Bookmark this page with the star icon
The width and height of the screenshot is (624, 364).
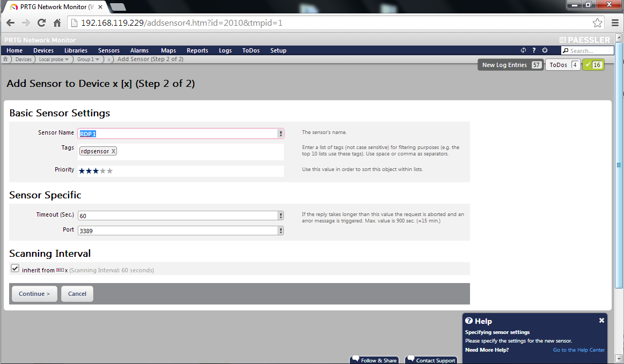pyautogui.click(x=597, y=23)
